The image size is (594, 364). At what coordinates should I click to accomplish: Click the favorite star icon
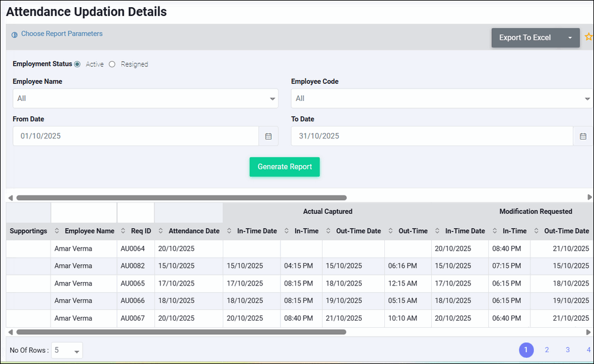coord(589,37)
